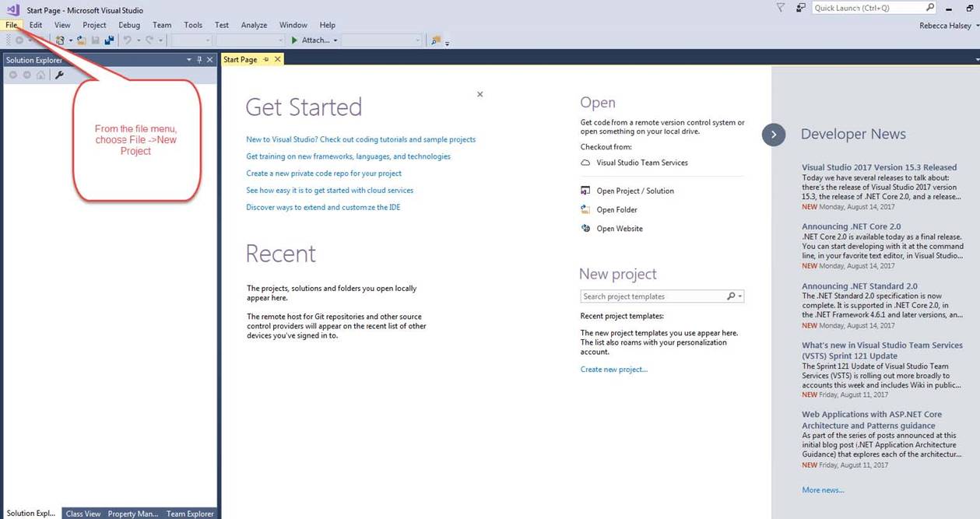Click the notifications flag icon
Image resolution: width=980 pixels, height=519 pixels.
coord(781,8)
